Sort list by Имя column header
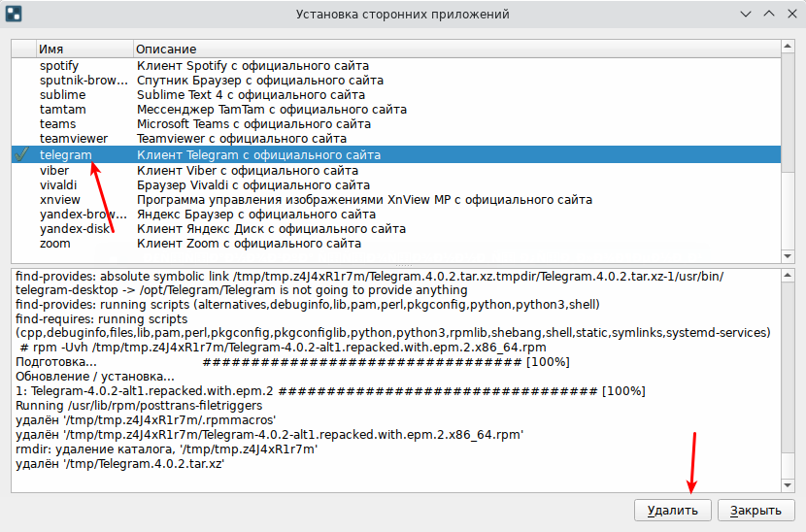This screenshot has width=806, height=532. pyautogui.click(x=84, y=49)
